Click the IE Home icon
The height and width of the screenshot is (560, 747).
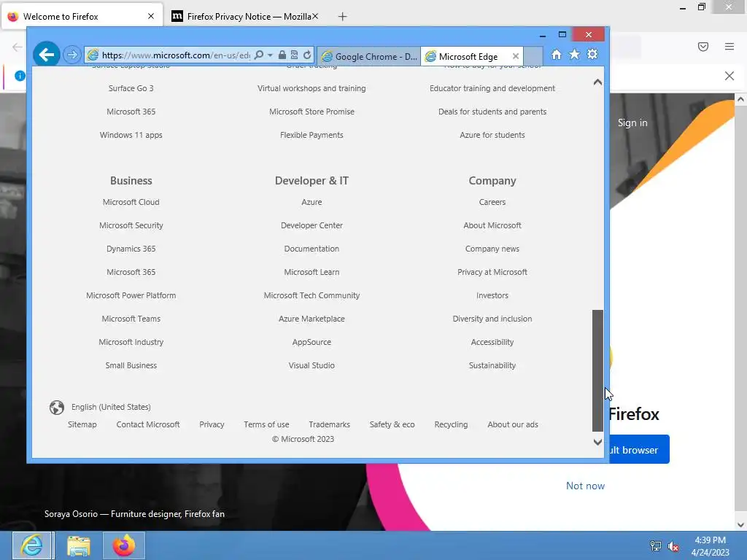pyautogui.click(x=557, y=54)
